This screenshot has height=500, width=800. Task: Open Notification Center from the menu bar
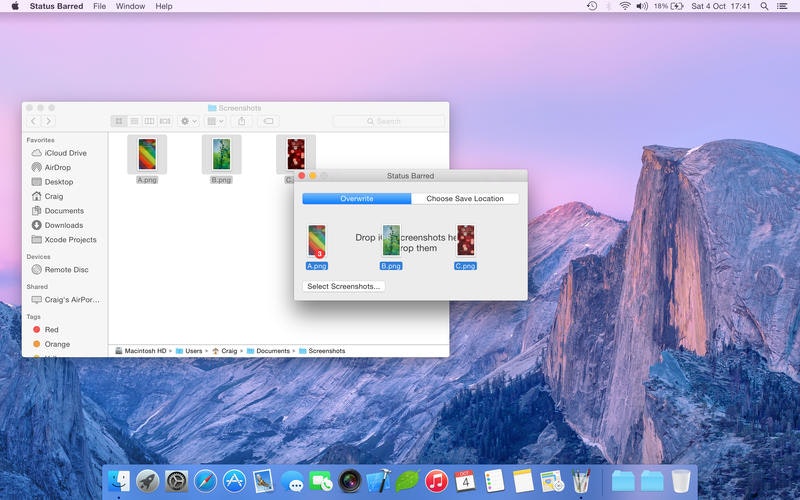click(x=782, y=6)
